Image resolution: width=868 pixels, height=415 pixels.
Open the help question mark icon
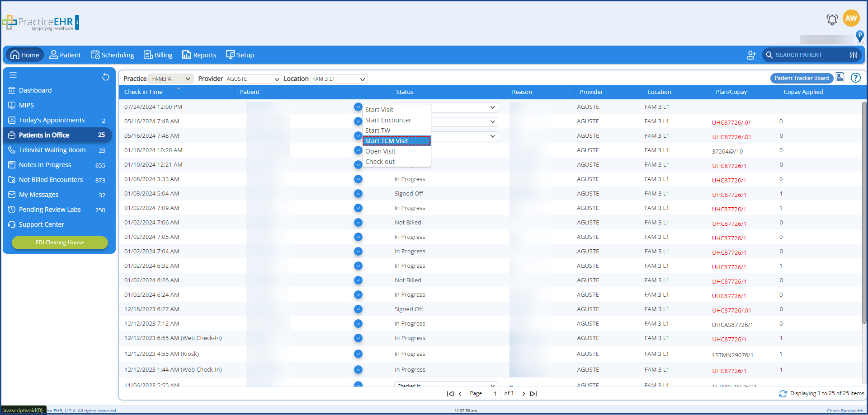coord(855,78)
